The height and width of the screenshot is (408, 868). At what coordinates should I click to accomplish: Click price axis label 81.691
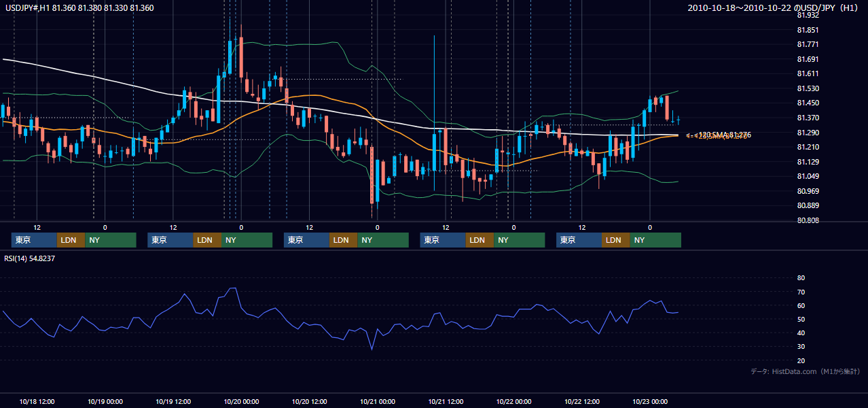coord(808,59)
